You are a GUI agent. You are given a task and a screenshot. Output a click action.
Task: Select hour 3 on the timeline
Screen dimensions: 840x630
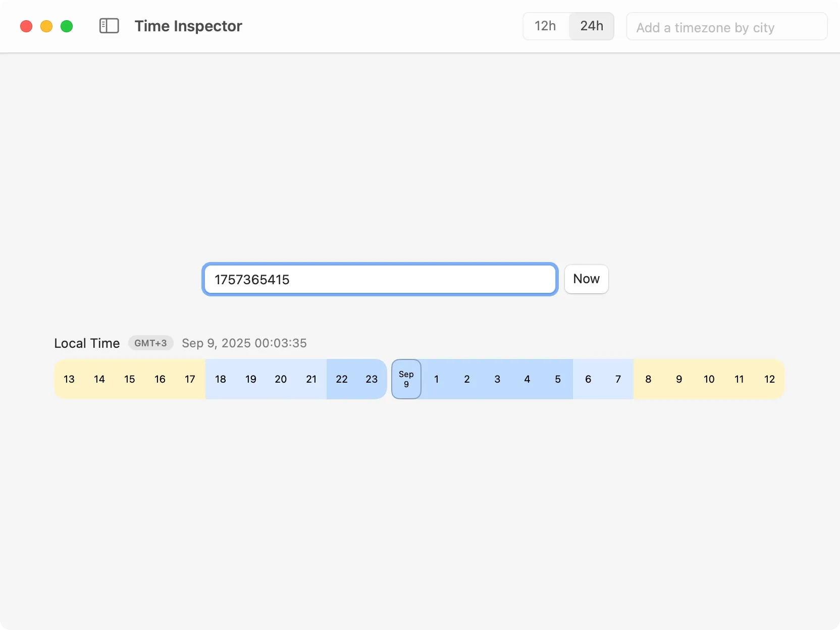point(497,379)
